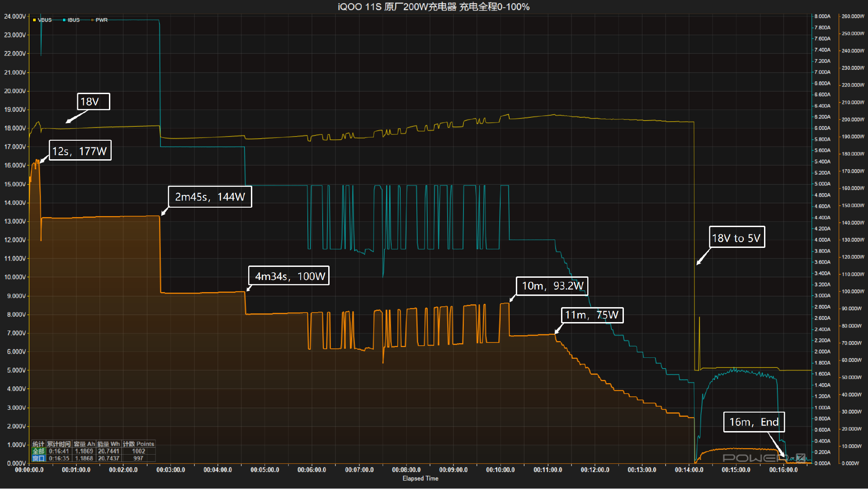Toggle the IBUS legend marker
The width and height of the screenshot is (868, 489).
click(x=73, y=20)
